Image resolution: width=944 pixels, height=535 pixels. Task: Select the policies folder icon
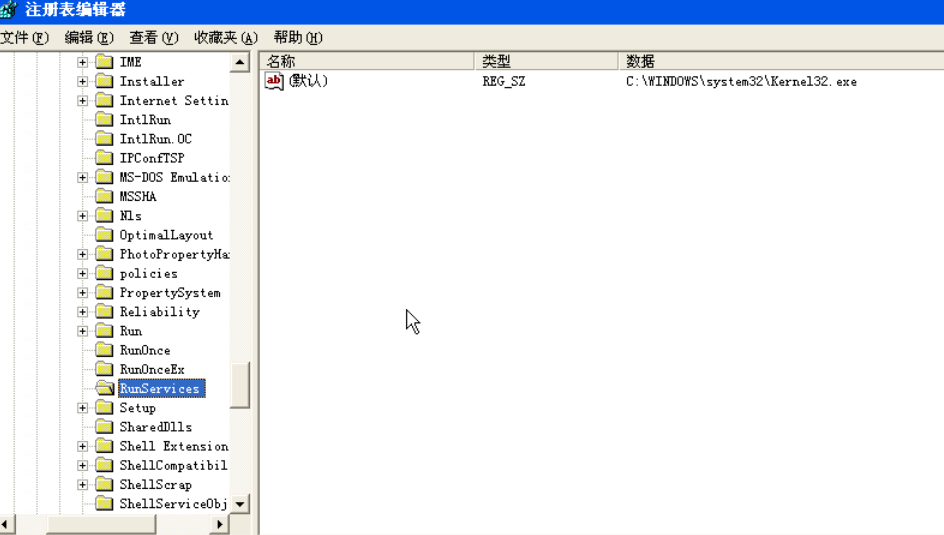(105, 274)
